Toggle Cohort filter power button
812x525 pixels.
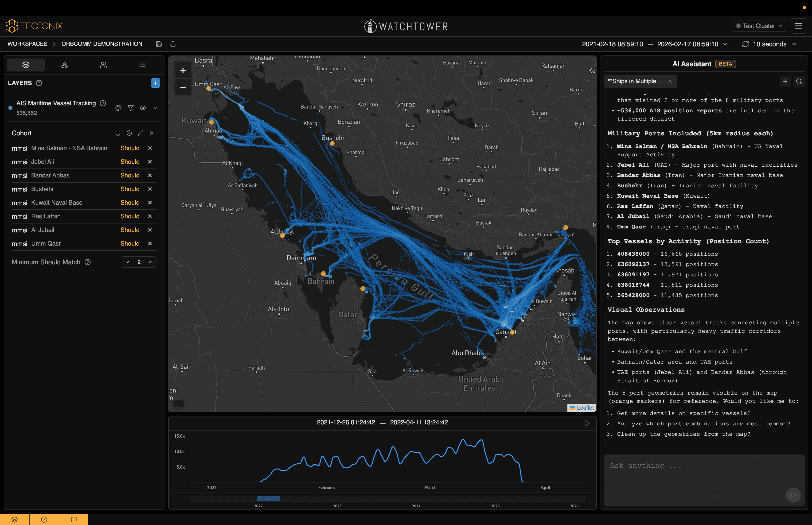click(x=118, y=133)
